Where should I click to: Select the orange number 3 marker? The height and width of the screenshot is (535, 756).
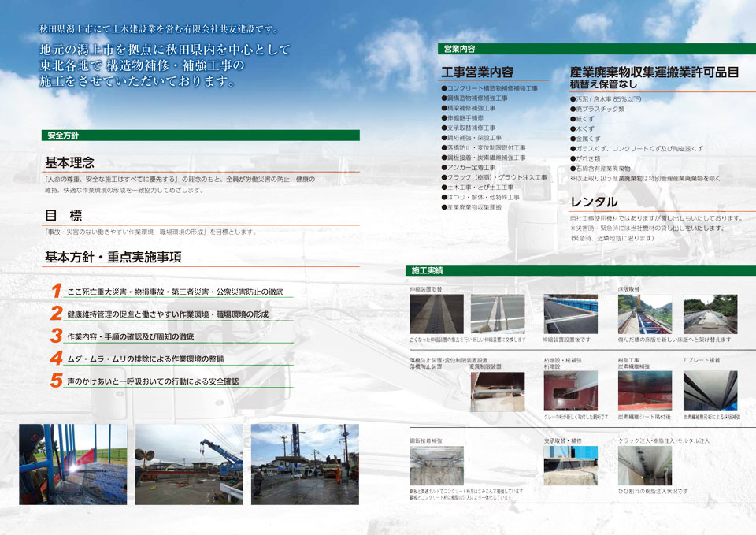(57, 336)
